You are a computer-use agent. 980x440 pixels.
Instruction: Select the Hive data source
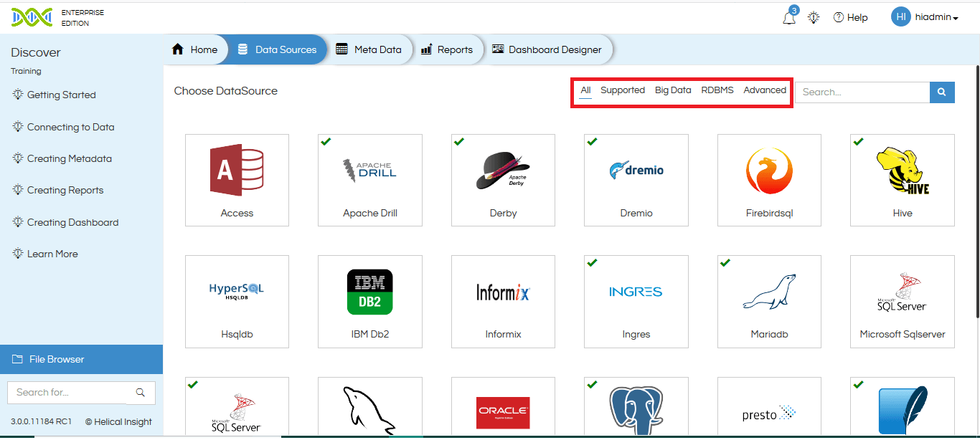pyautogui.click(x=903, y=180)
